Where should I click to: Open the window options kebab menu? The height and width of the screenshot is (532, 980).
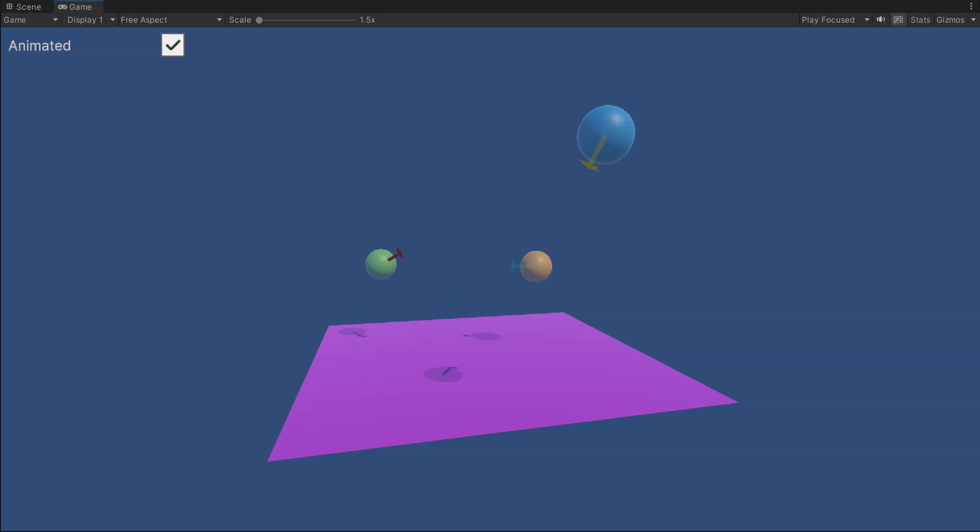(971, 6)
